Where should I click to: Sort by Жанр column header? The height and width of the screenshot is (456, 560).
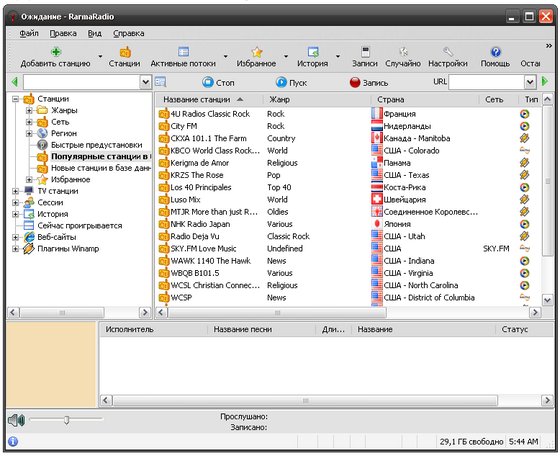point(317,100)
